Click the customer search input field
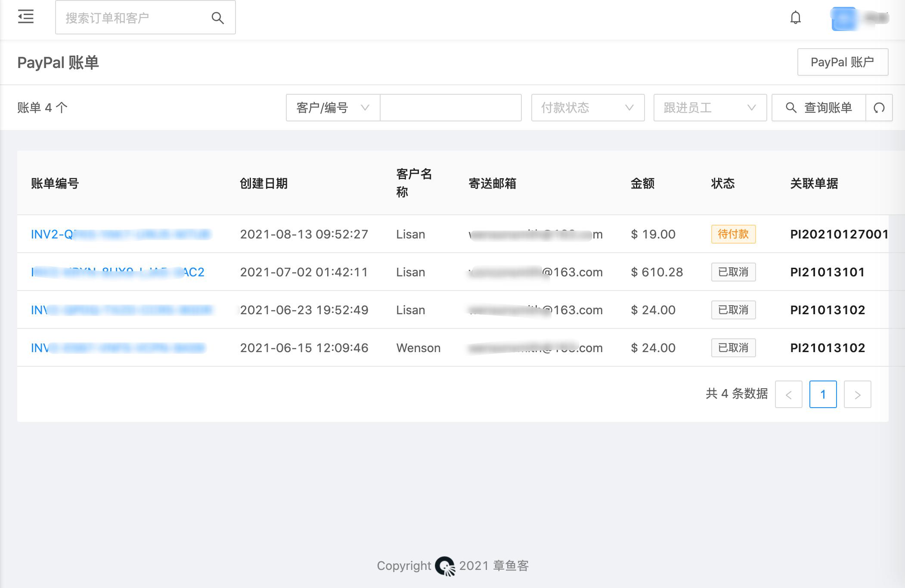The height and width of the screenshot is (588, 905). [450, 108]
